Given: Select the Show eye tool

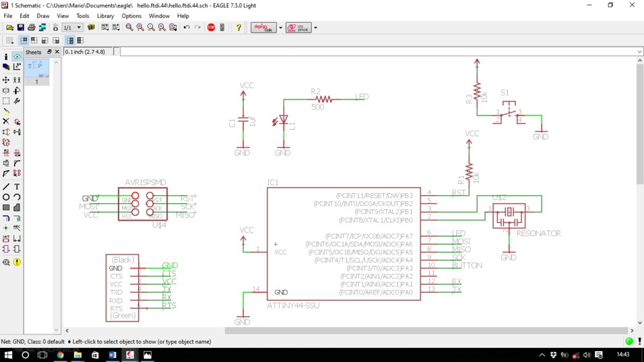Looking at the screenshot, I should [x=17, y=57].
